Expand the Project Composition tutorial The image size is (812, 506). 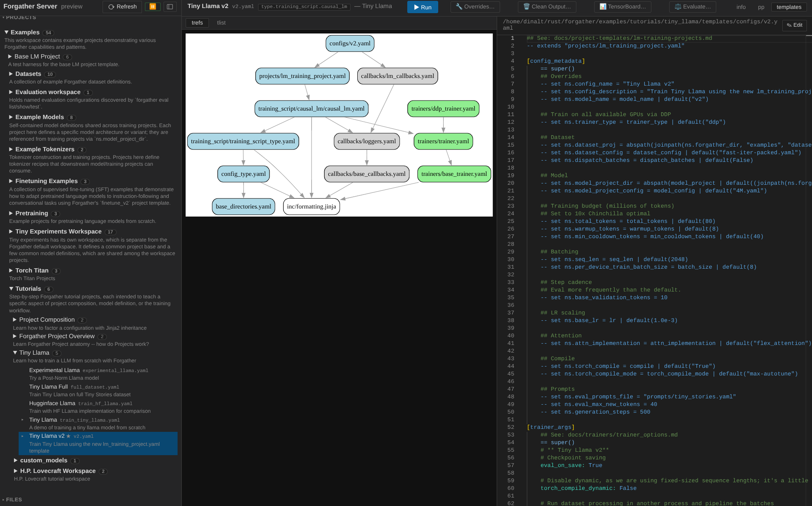coord(15,320)
